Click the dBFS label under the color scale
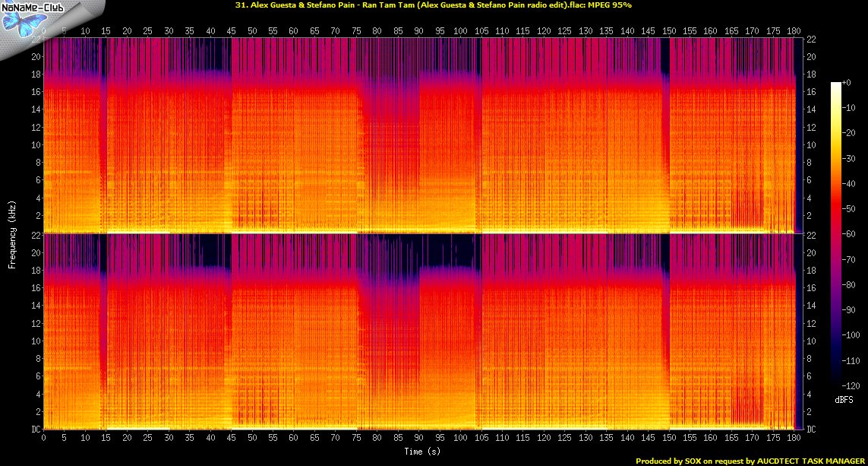The image size is (868, 466). coord(844,398)
